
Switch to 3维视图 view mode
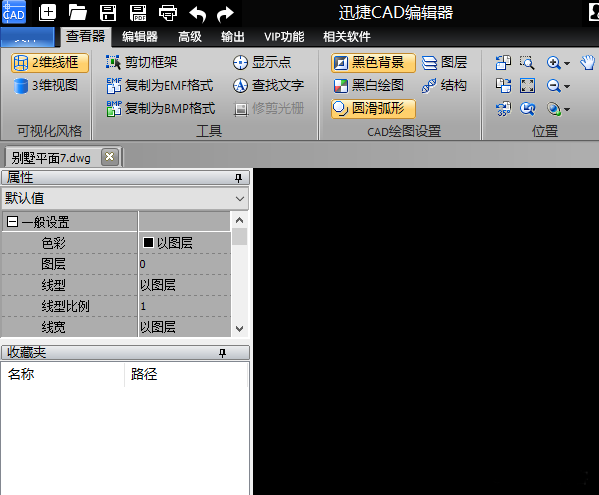coord(46,86)
